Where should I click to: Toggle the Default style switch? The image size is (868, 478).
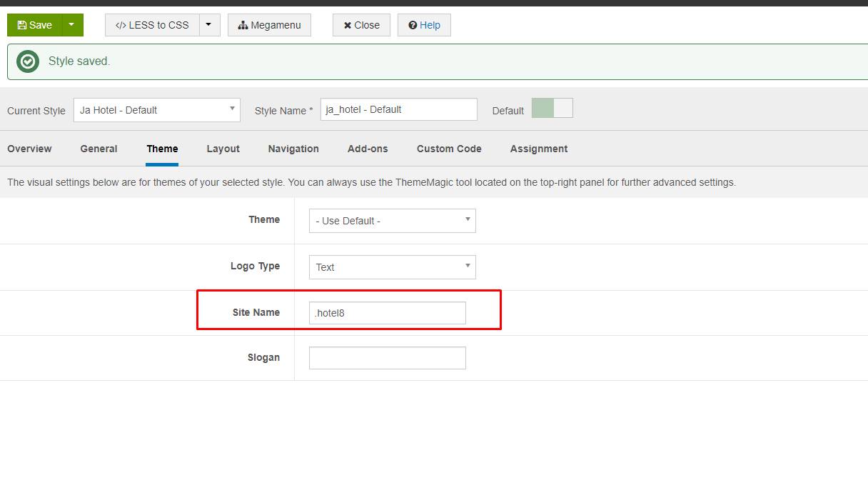552,109
